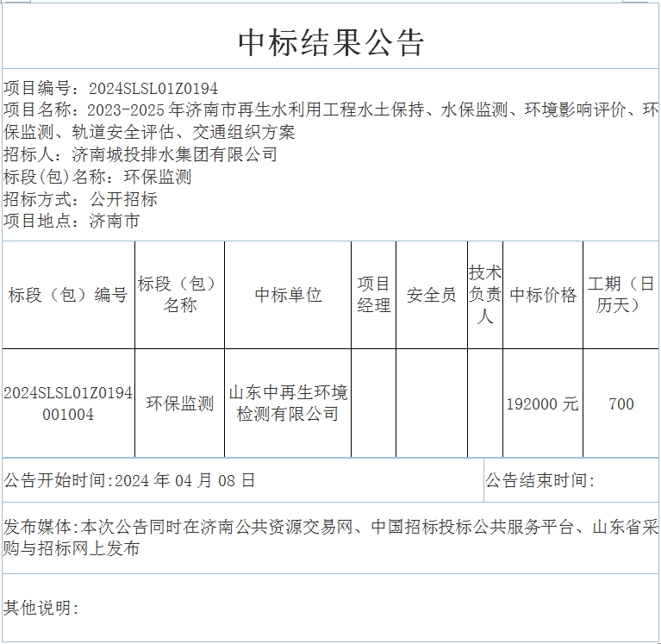Click the winning bidder 山东中再生环境检测有限公司 cell
661x644 pixels.
click(x=288, y=403)
